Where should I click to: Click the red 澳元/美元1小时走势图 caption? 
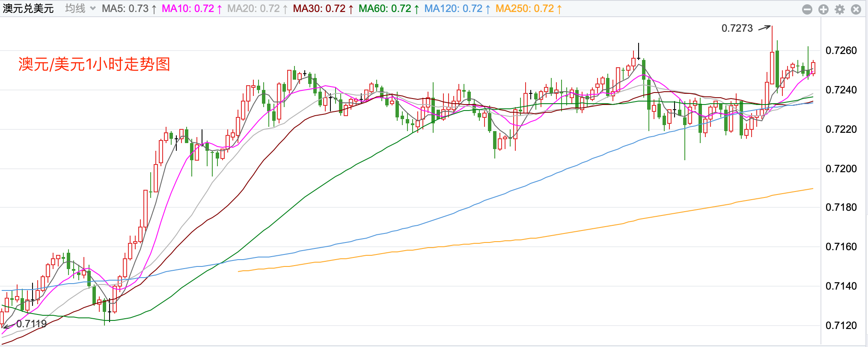pos(94,64)
